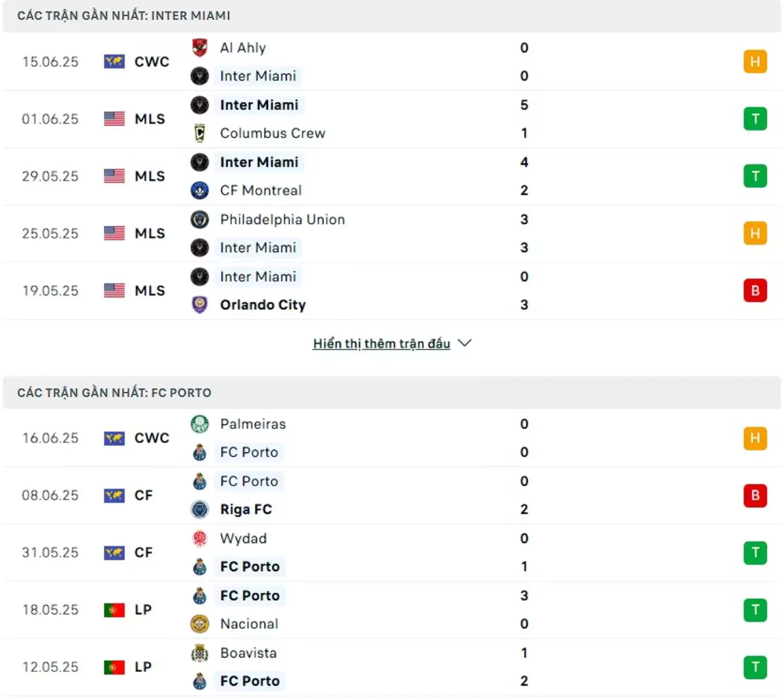This screenshot has height=698, width=784.
Task: Click the Nacional club logo
Action: pyautogui.click(x=200, y=623)
